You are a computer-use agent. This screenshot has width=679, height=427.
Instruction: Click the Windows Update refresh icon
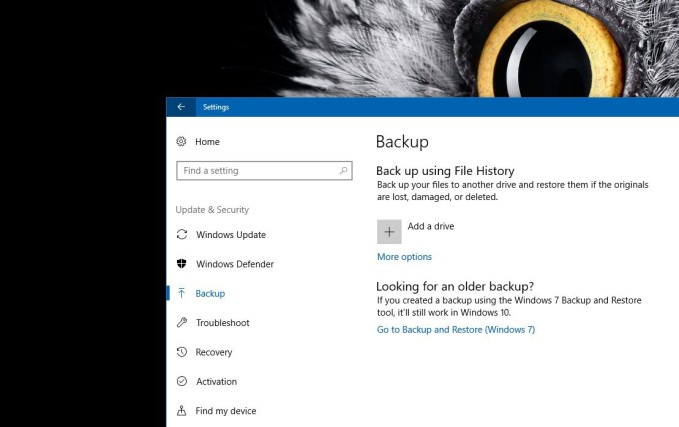182,235
